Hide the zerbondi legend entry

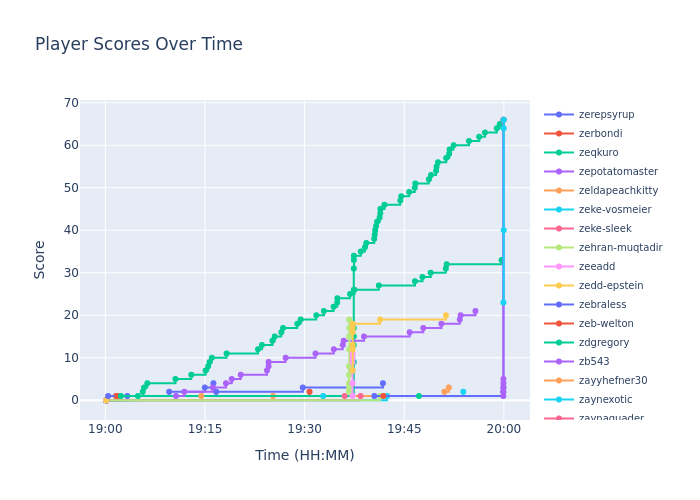pos(600,134)
